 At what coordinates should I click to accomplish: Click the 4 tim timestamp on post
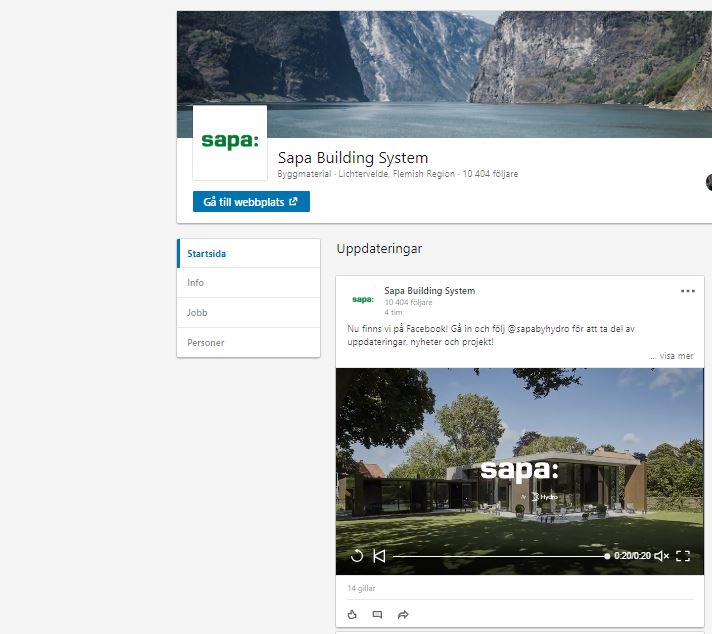(x=393, y=312)
